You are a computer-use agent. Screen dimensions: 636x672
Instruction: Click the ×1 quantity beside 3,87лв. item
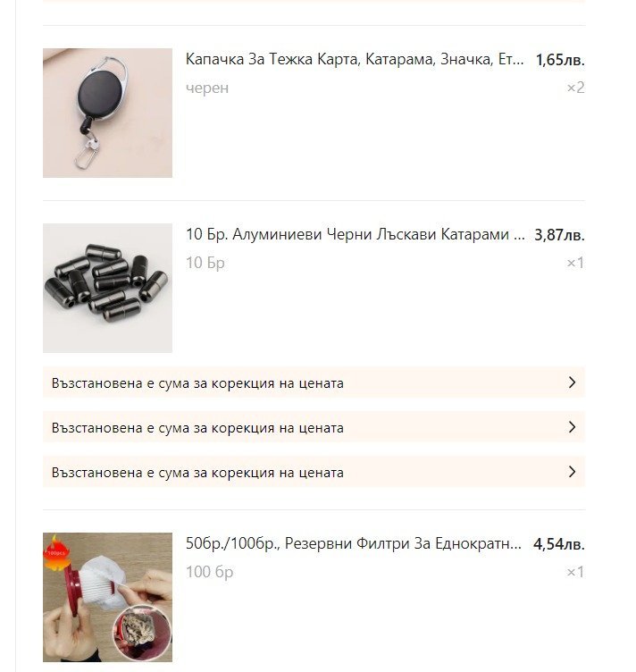click(x=575, y=263)
